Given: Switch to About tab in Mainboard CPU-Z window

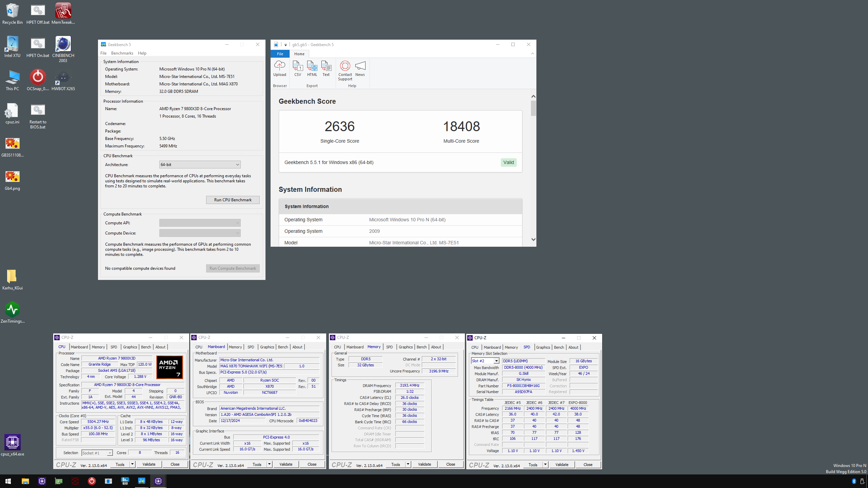Looking at the screenshot, I should pyautogui.click(x=297, y=347).
